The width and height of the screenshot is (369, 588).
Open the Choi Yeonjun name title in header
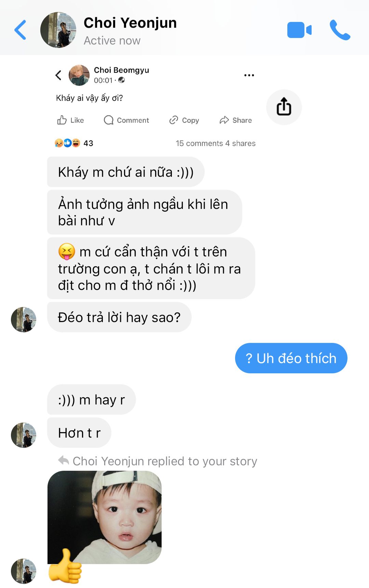[130, 23]
